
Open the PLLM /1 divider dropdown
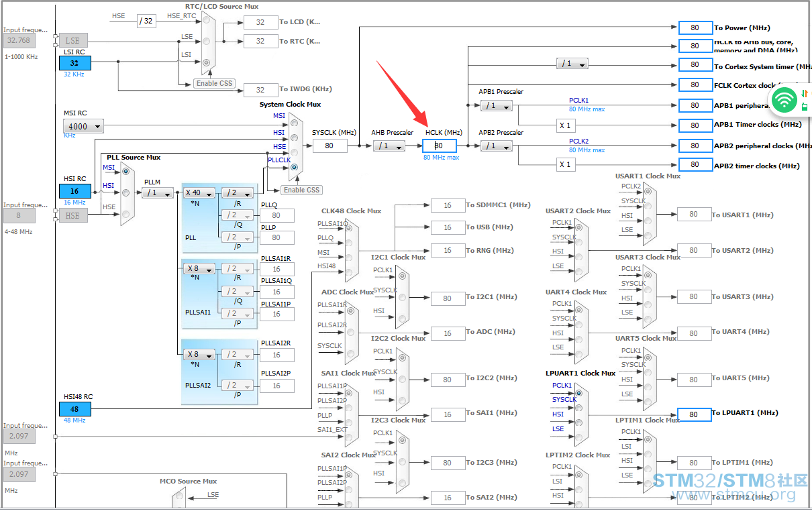tap(158, 192)
